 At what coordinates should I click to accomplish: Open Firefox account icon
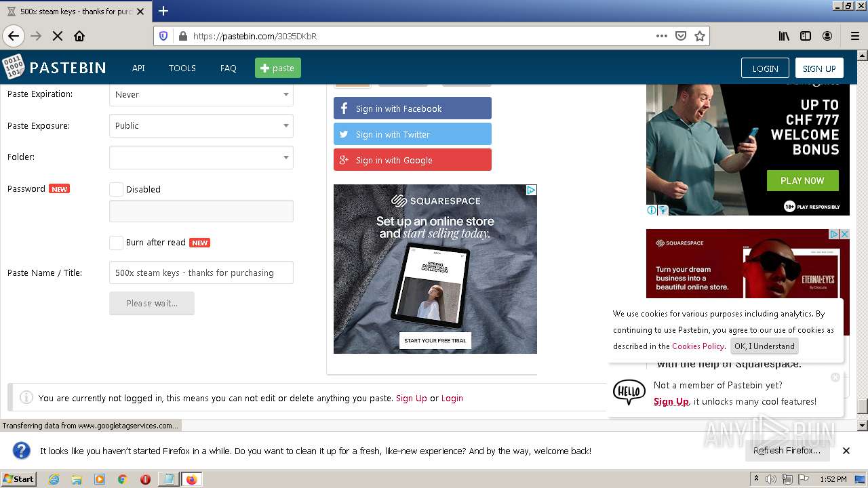point(827,36)
